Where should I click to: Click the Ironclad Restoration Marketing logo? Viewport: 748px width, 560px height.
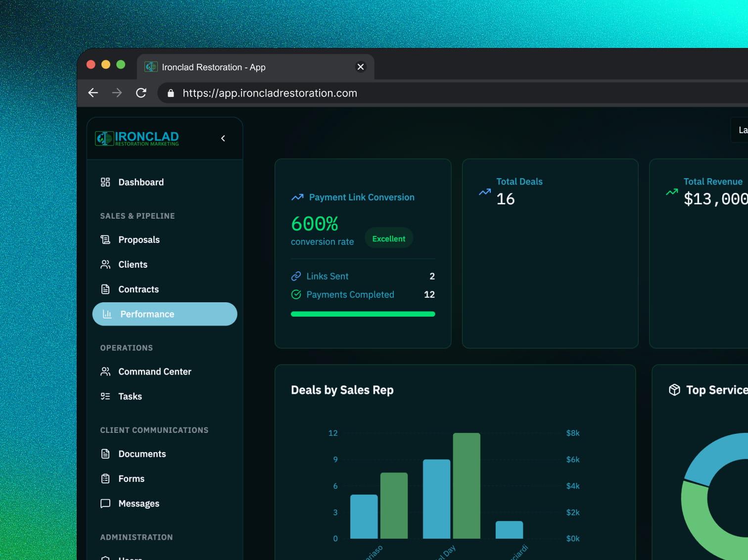[x=137, y=139]
